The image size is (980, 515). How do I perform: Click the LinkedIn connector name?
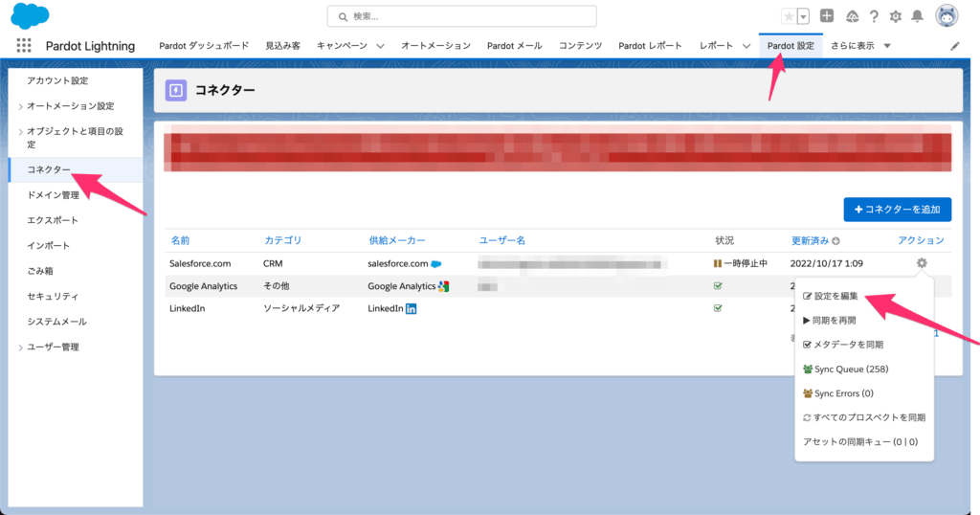pos(187,309)
